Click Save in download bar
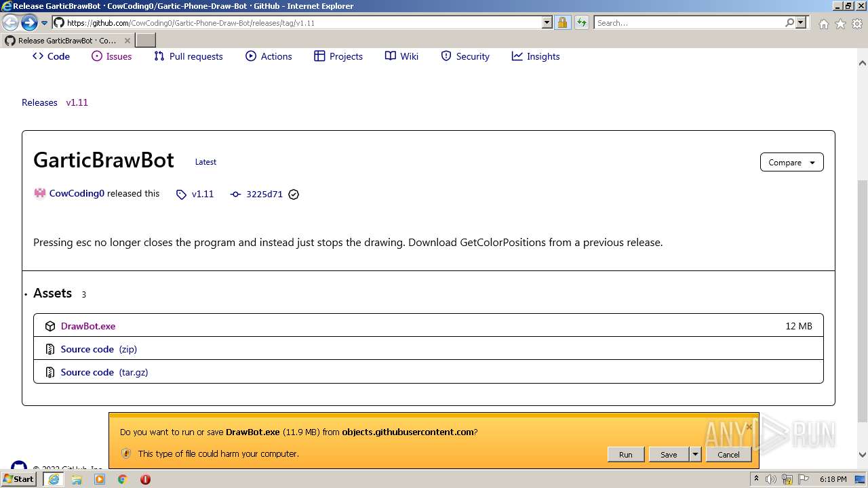This screenshot has width=868, height=488. [x=669, y=455]
